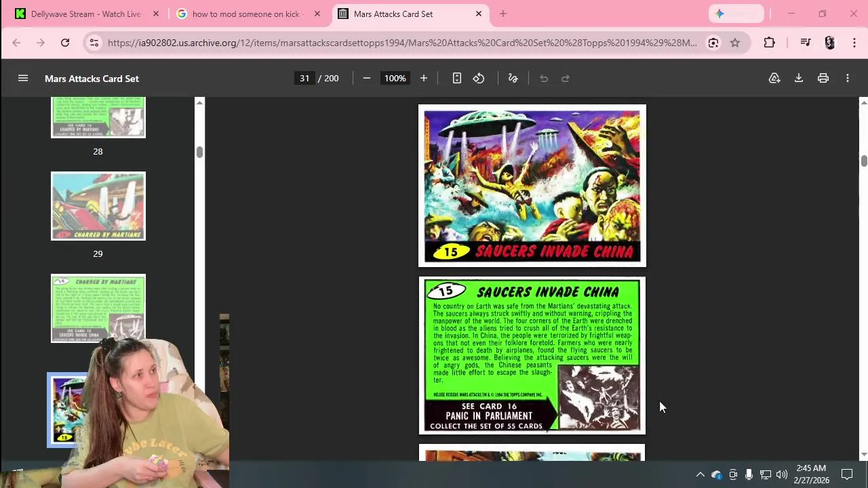Open network settings tray icon
868x488 pixels.
point(765,474)
